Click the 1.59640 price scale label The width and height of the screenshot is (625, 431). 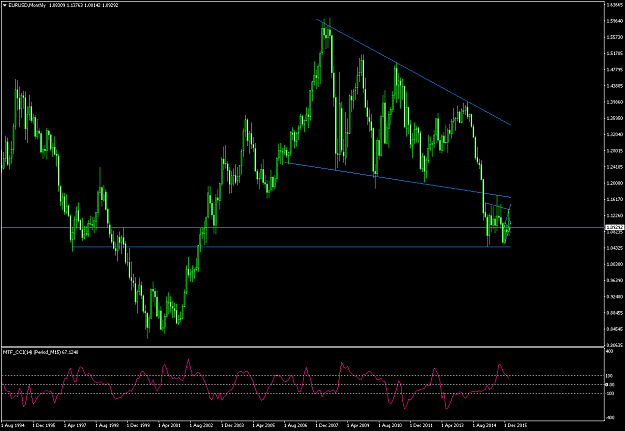pyautogui.click(x=615, y=21)
